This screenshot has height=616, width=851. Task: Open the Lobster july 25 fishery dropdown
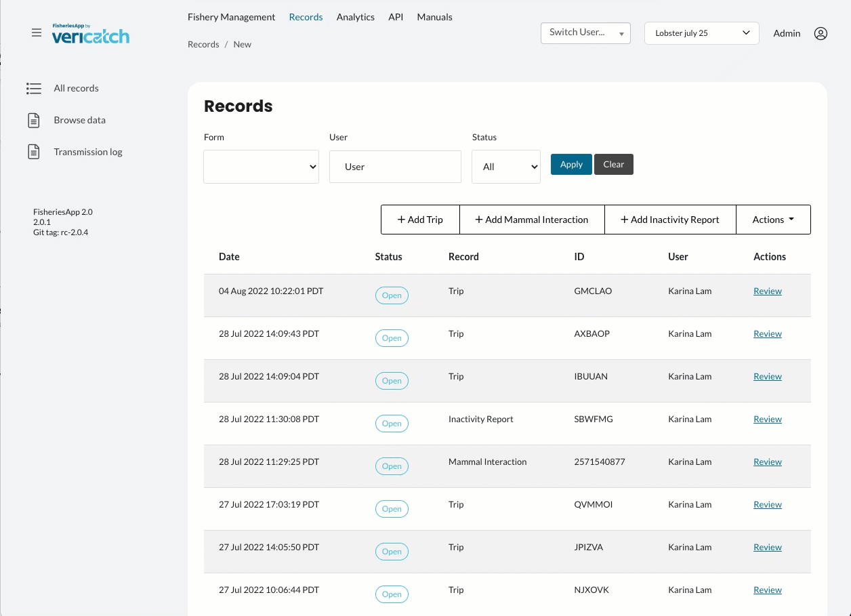click(701, 33)
